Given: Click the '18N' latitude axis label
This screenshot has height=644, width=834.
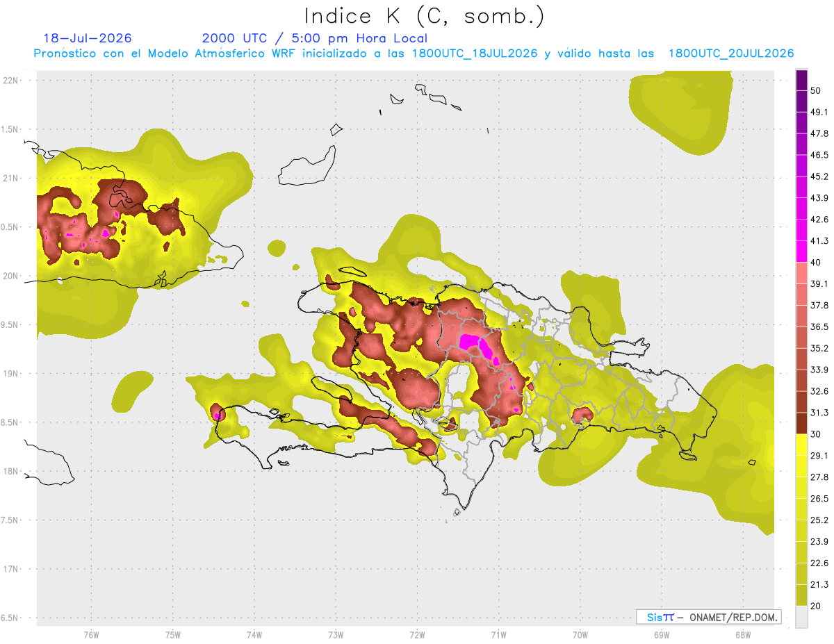Looking at the screenshot, I should (x=12, y=471).
